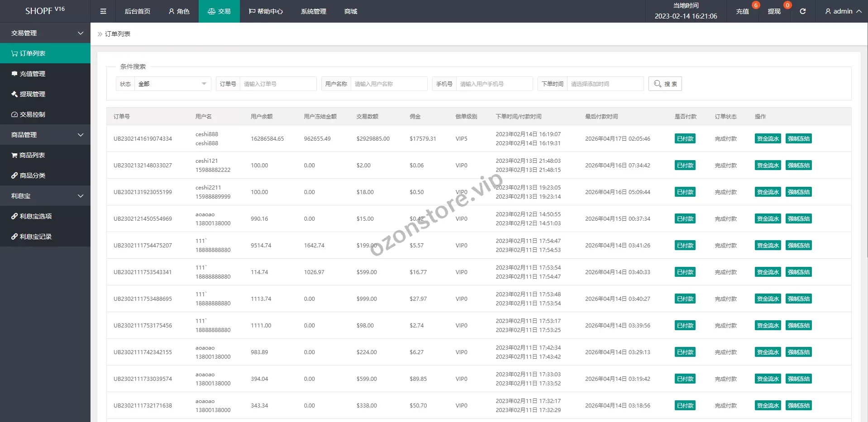Open 提现管理 in the sidebar
The height and width of the screenshot is (422, 868).
pyautogui.click(x=32, y=94)
